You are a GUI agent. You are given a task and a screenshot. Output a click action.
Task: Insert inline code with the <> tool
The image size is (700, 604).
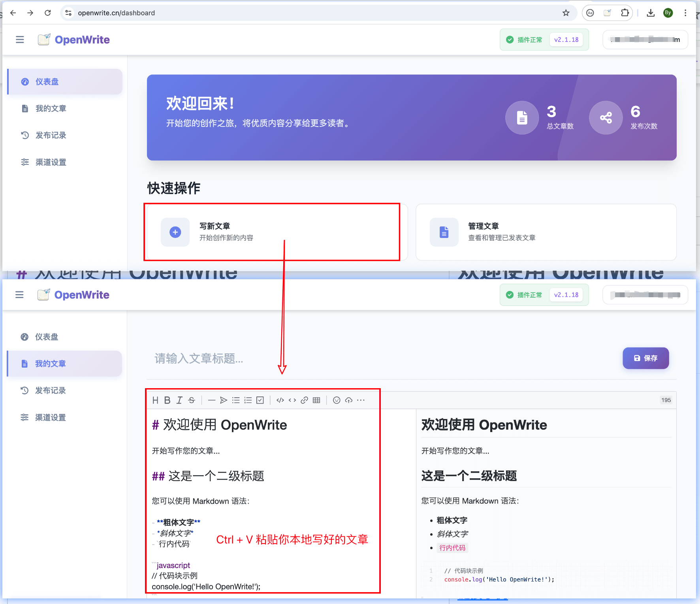click(292, 400)
